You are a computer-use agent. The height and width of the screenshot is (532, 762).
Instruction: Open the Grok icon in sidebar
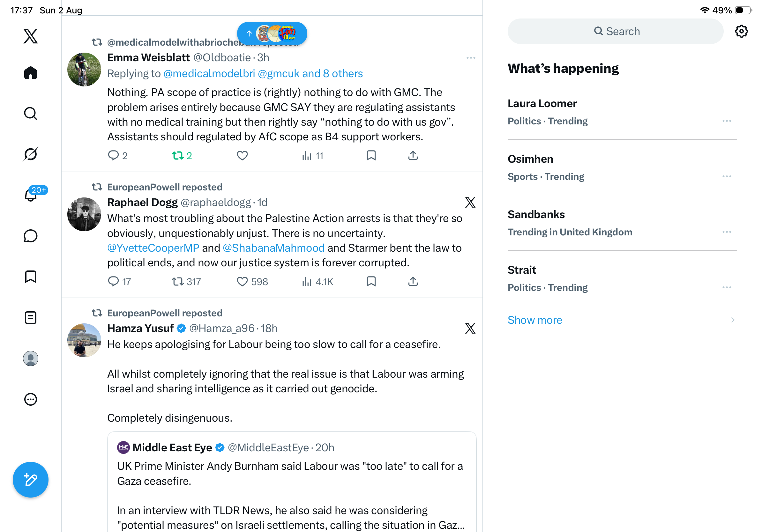coord(31,154)
